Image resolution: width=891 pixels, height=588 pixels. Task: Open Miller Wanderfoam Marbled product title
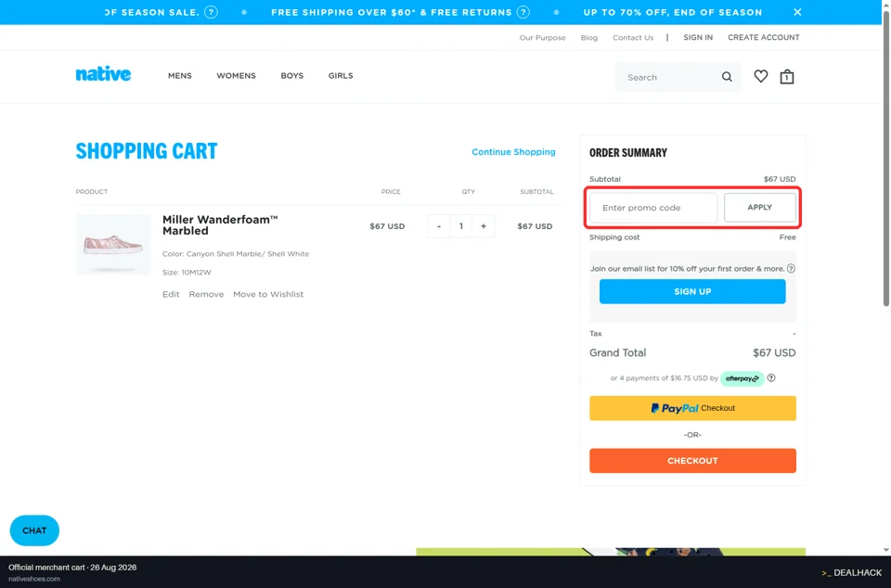220,225
